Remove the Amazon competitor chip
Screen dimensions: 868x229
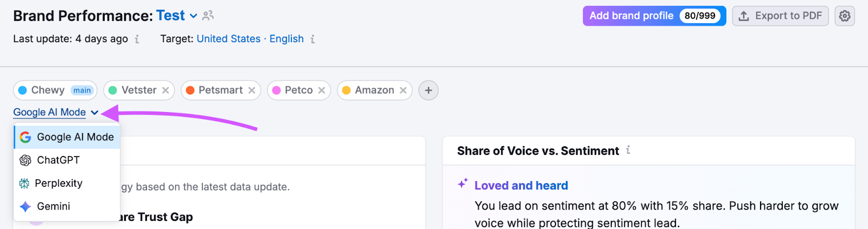(403, 90)
